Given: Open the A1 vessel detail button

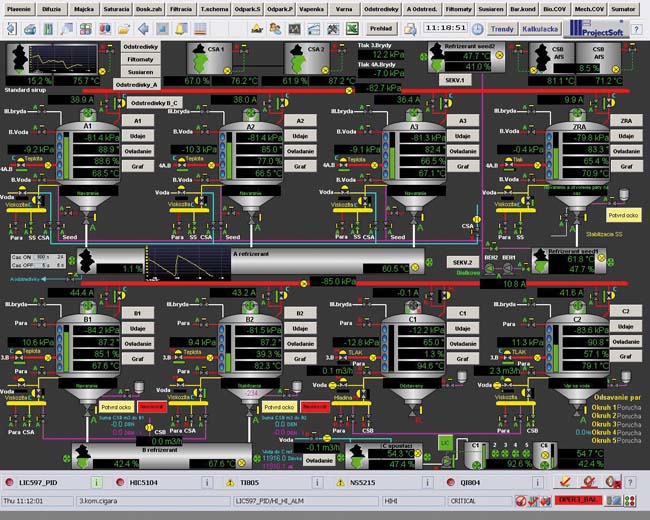Looking at the screenshot, I should (138, 121).
